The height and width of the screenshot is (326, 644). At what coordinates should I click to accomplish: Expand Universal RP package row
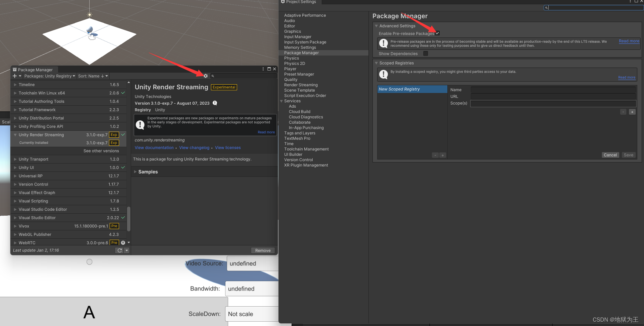coord(15,176)
